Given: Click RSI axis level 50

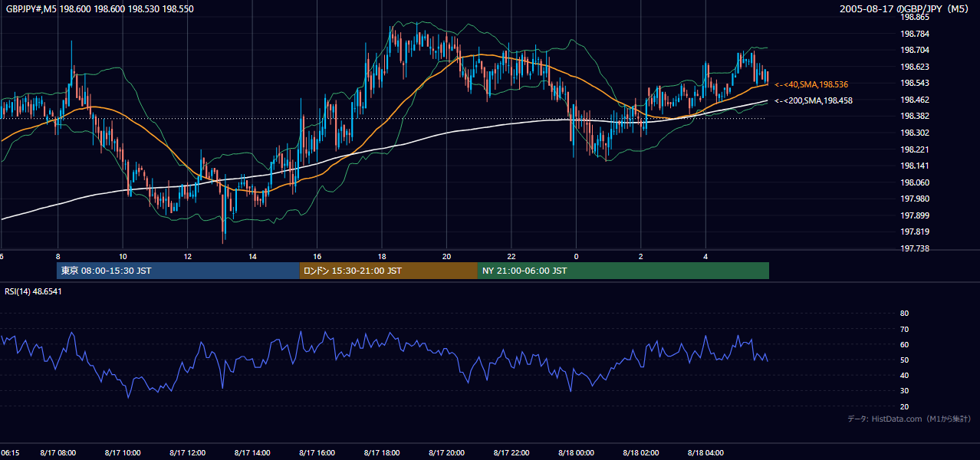Looking at the screenshot, I should 904,360.
